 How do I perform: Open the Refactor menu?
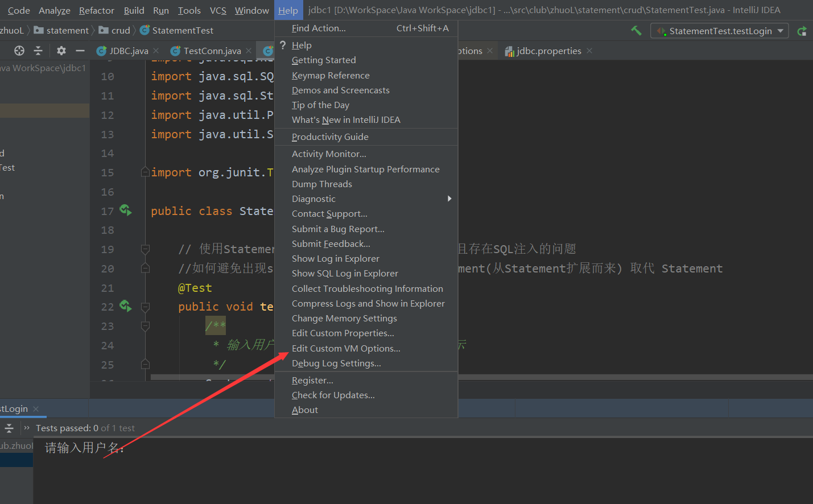click(x=96, y=10)
